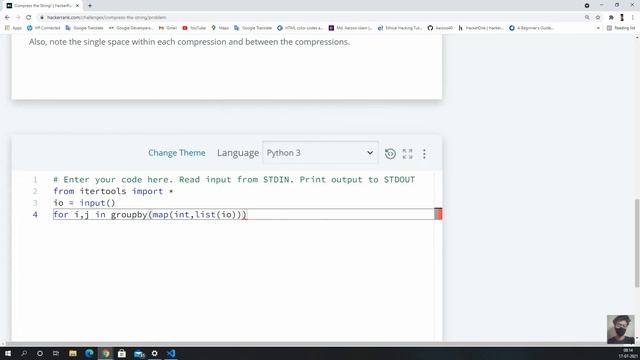The height and width of the screenshot is (360, 640).
Task: Open the A Beginner's Guide bookmark
Action: point(531,28)
